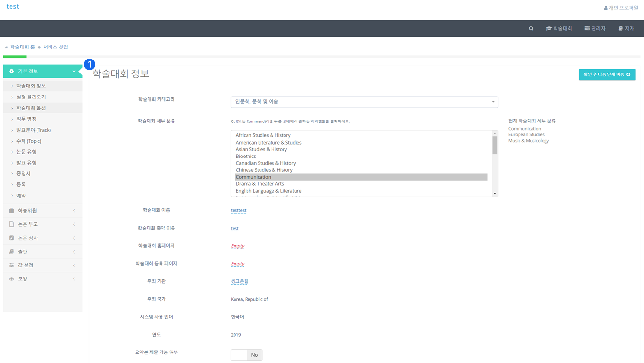This screenshot has height=363, width=644.
Task: Edit the Empty 학술대회 등록 페이지 value
Action: [x=237, y=264]
